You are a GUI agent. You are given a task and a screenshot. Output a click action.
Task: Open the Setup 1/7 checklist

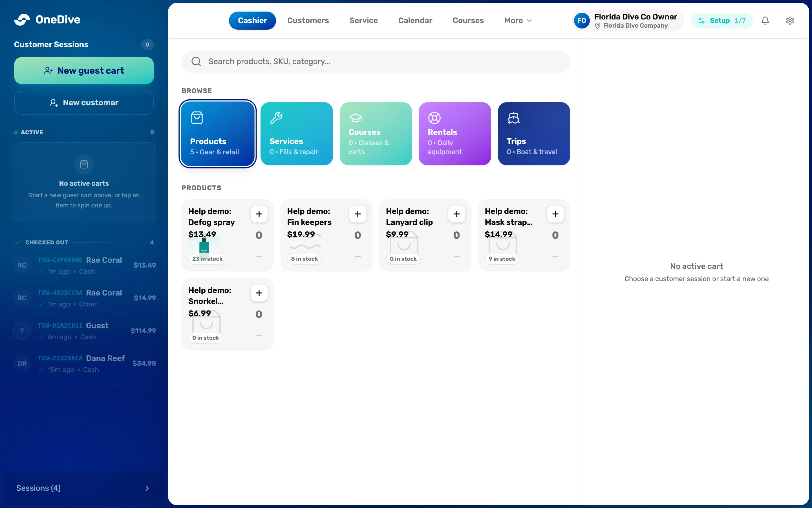[x=721, y=21]
